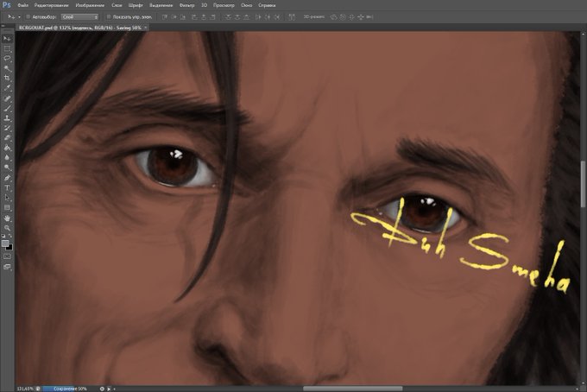This screenshot has width=587, height=392.
Task: Select the Rectangular Marquee tool
Action: click(x=7, y=48)
